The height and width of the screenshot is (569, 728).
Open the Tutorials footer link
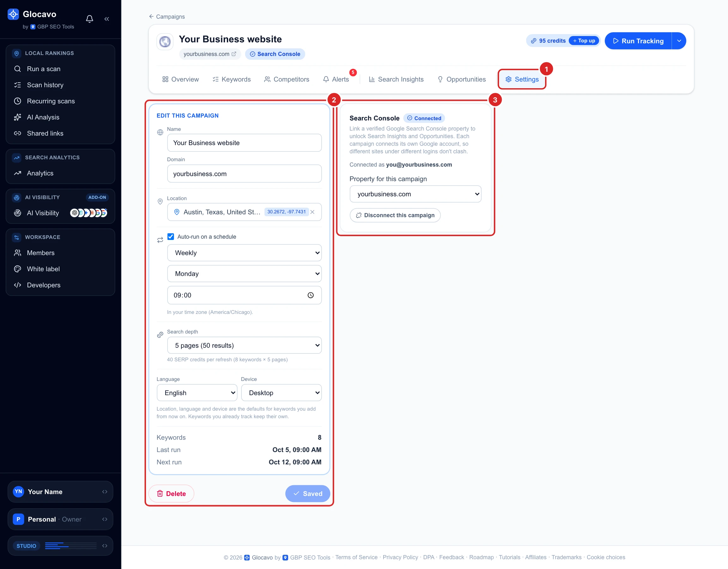click(x=510, y=557)
